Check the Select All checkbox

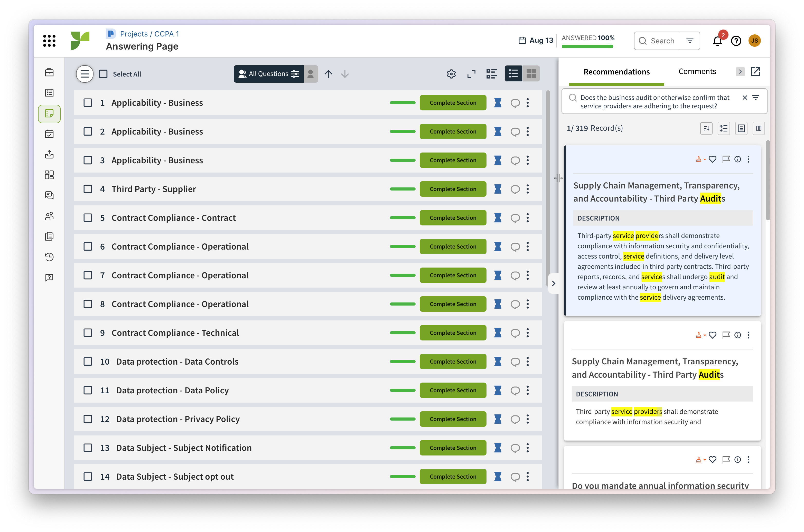coord(103,74)
